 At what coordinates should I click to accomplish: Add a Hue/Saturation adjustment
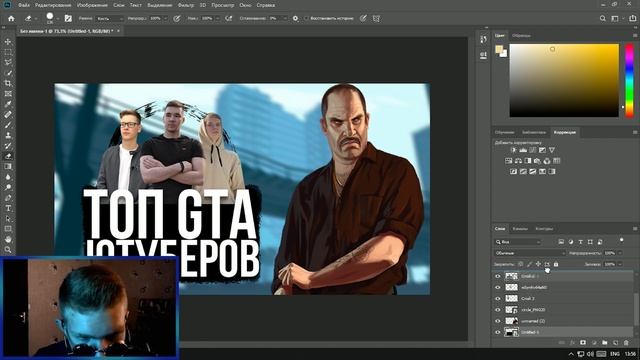(509, 161)
